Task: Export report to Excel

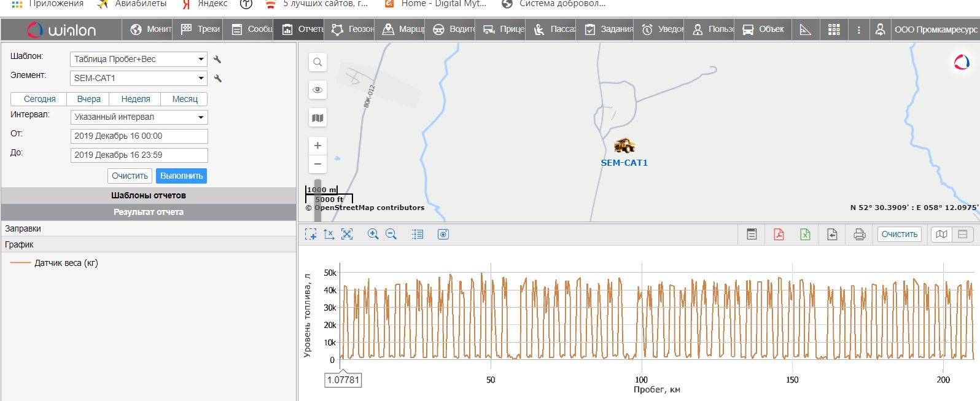Action: click(x=805, y=234)
